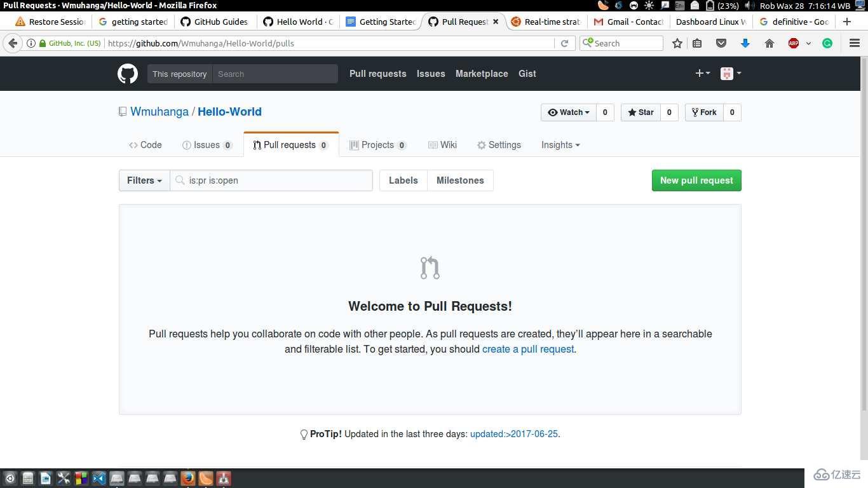Switch to the GitHub Guides browser tab

tap(215, 22)
